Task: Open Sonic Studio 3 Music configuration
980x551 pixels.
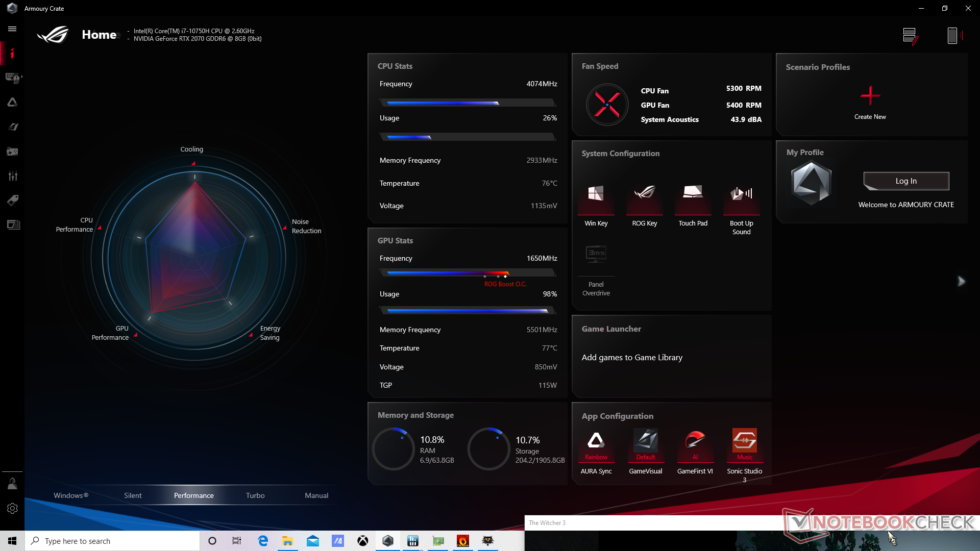Action: 745,455
